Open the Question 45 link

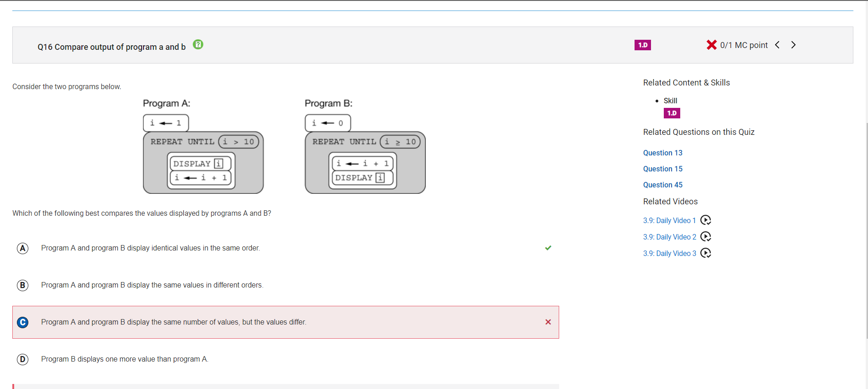pyautogui.click(x=663, y=185)
